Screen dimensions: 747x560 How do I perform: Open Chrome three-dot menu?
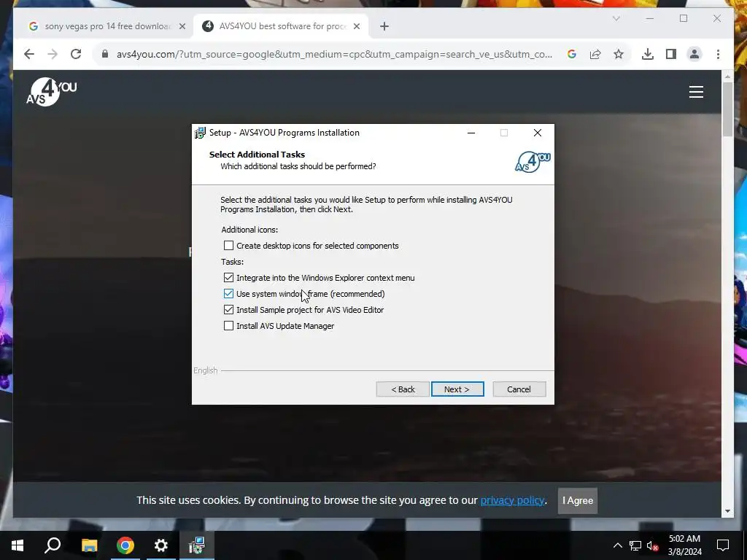coord(718,54)
